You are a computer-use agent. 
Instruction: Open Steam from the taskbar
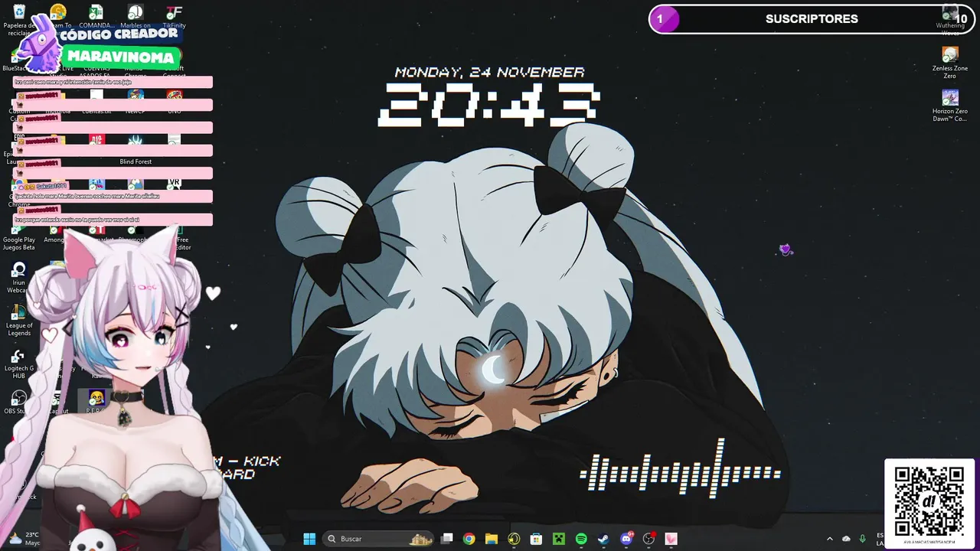(603, 539)
